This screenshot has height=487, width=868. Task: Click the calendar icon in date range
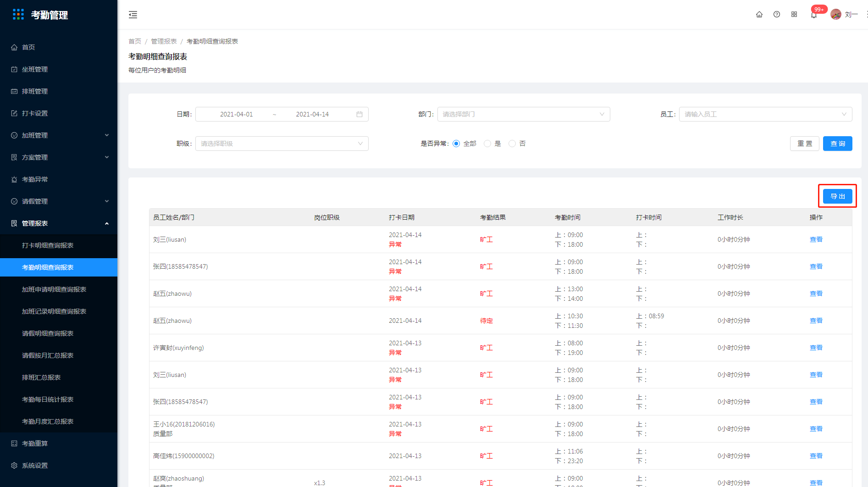click(359, 114)
